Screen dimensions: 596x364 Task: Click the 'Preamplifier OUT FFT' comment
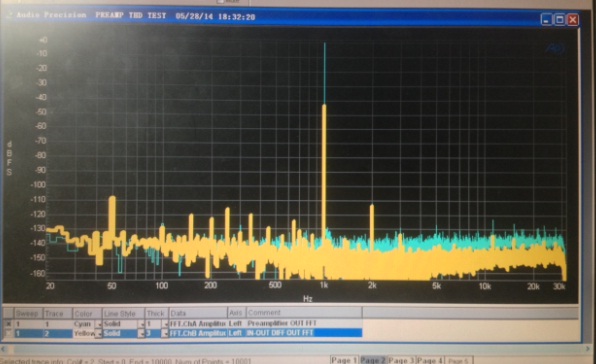point(282,324)
